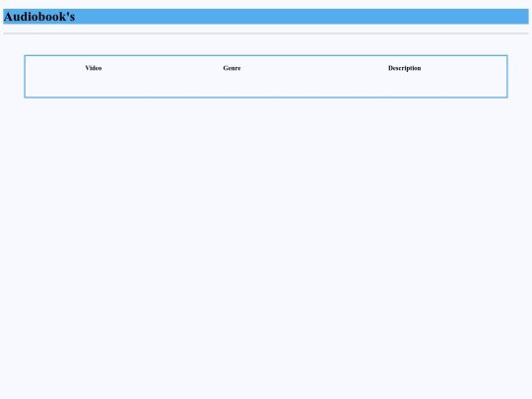Select the Video column header
The width and height of the screenshot is (532, 399).
click(94, 68)
